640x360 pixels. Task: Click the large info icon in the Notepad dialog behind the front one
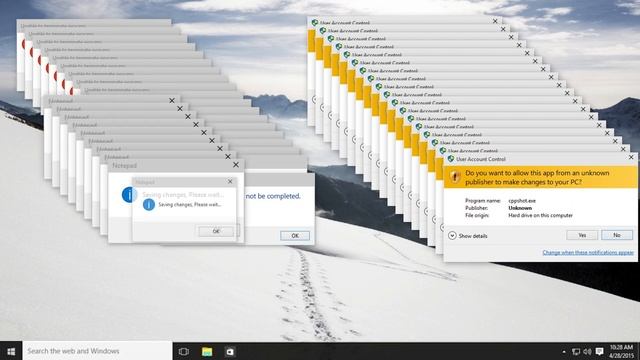pos(129,195)
